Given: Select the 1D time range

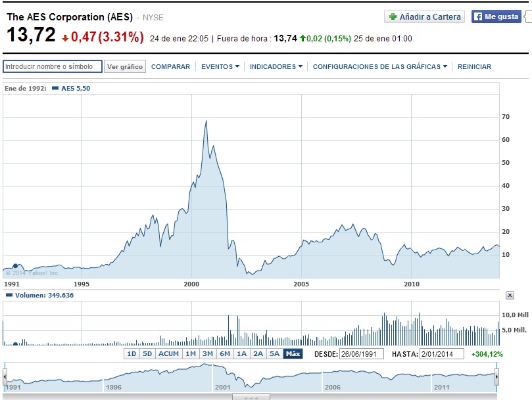Looking at the screenshot, I should click(x=132, y=354).
